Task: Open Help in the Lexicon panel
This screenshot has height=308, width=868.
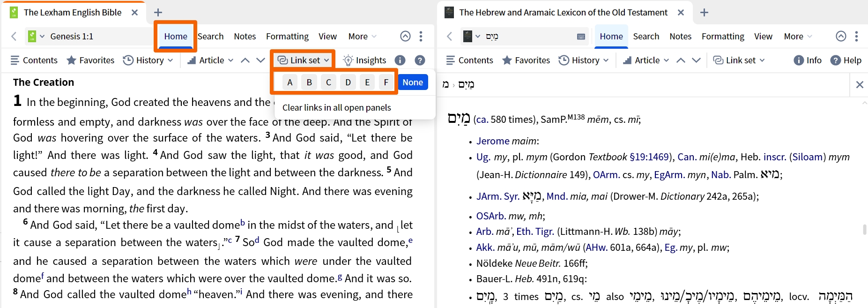Action: [846, 60]
